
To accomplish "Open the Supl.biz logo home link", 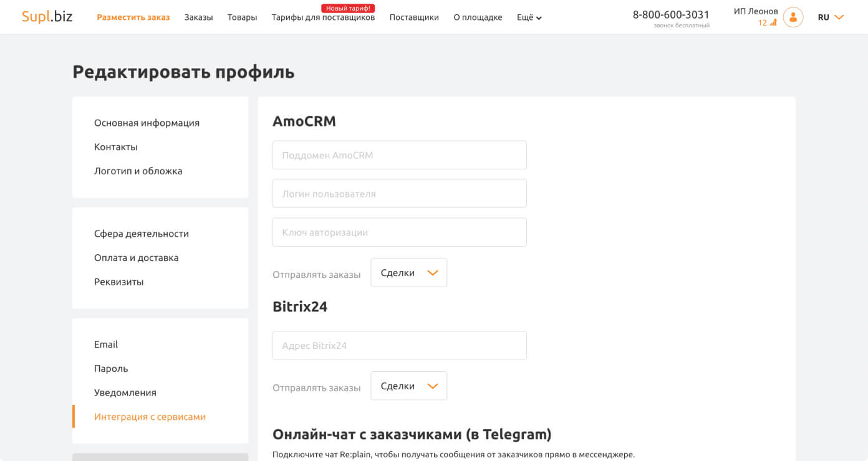I will 47,17.
